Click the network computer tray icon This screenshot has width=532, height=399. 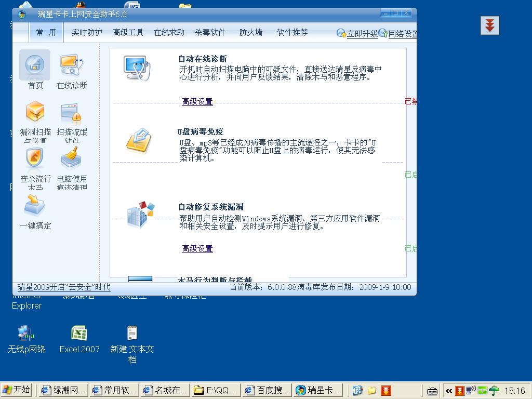471,391
